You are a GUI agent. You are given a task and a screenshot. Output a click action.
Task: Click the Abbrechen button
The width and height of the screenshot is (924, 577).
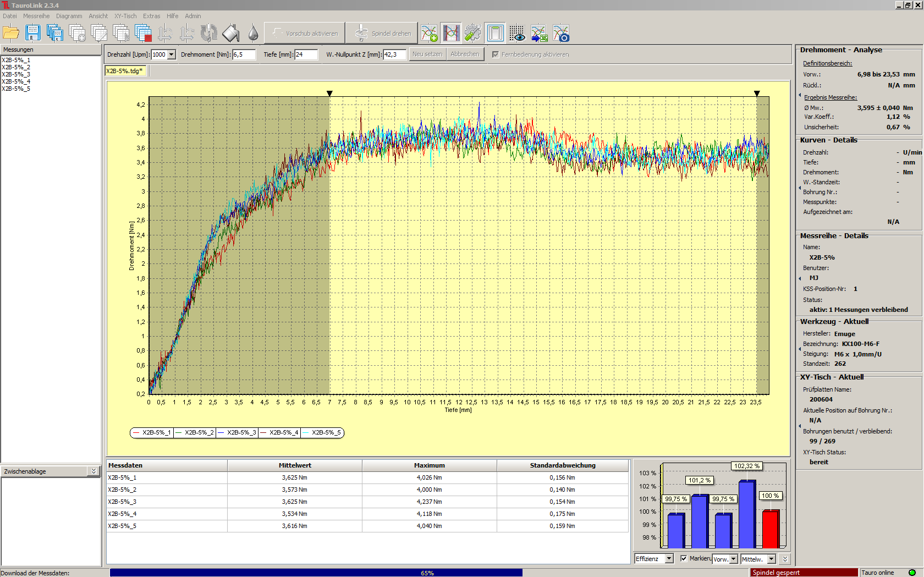click(x=465, y=54)
